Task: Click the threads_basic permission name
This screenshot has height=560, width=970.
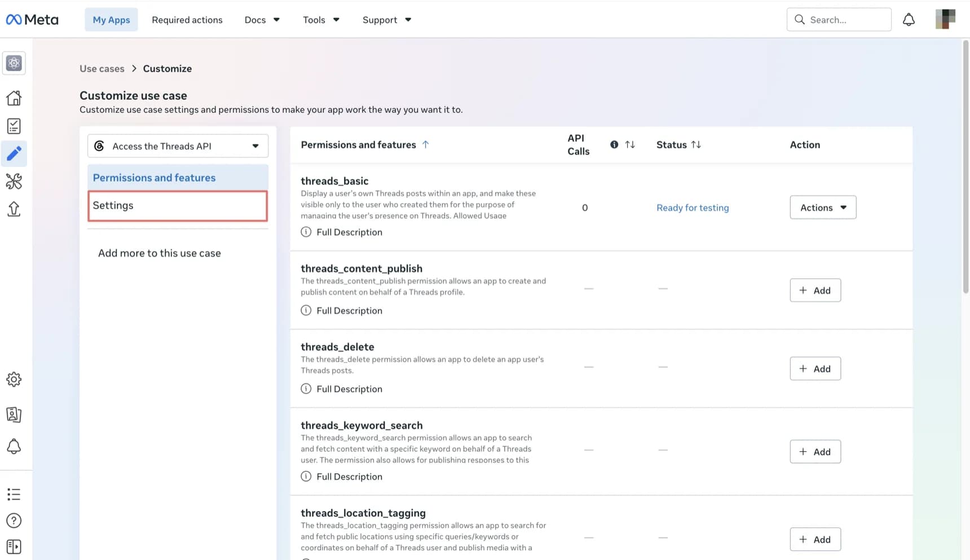Action: click(x=334, y=181)
